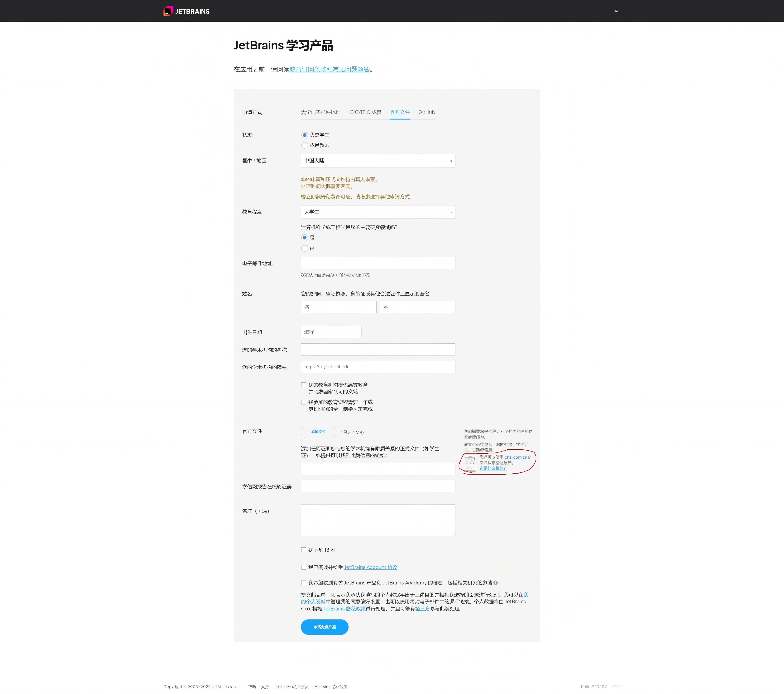This screenshot has width=784, height=694.
Task: Open the chsi.com.cn link
Action: 516,457
